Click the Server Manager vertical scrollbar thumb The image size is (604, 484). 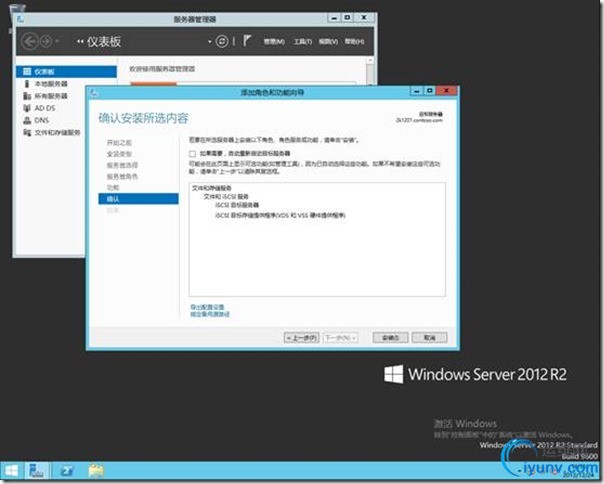370,74
